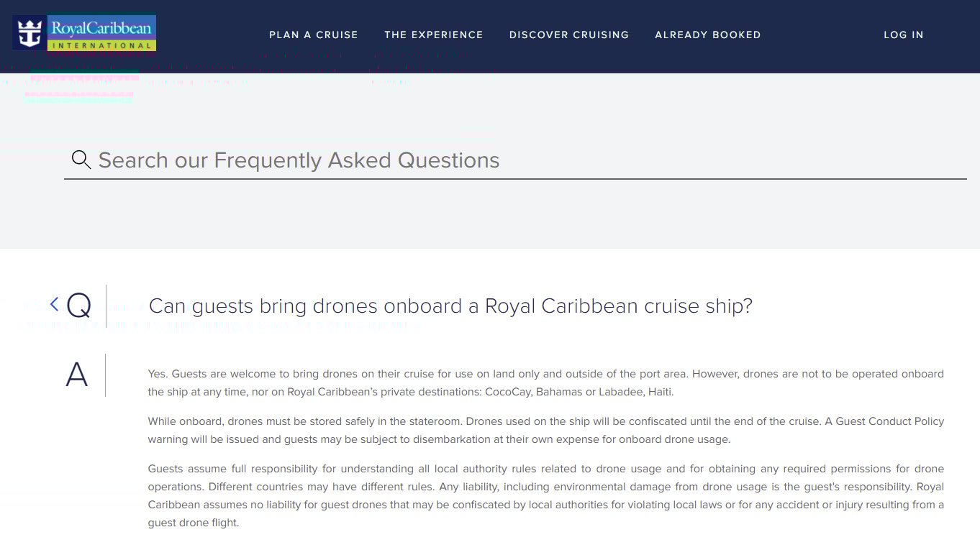Click the large Q question marker

coord(78,306)
